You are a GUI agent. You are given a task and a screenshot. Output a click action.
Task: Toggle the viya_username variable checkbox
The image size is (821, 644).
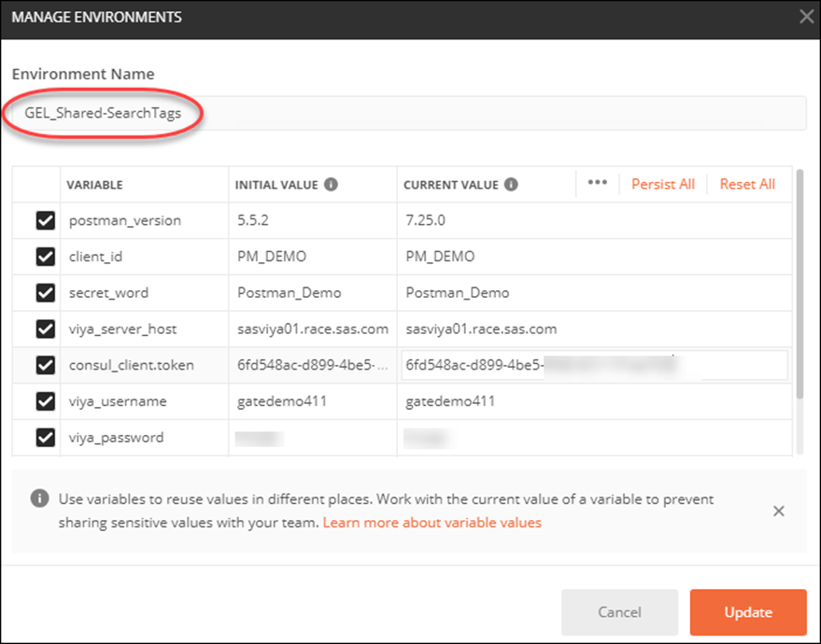pos(45,401)
